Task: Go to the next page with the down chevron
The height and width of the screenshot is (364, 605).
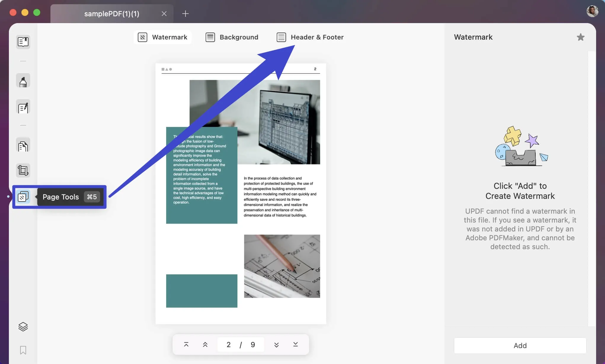Action: coord(276,344)
